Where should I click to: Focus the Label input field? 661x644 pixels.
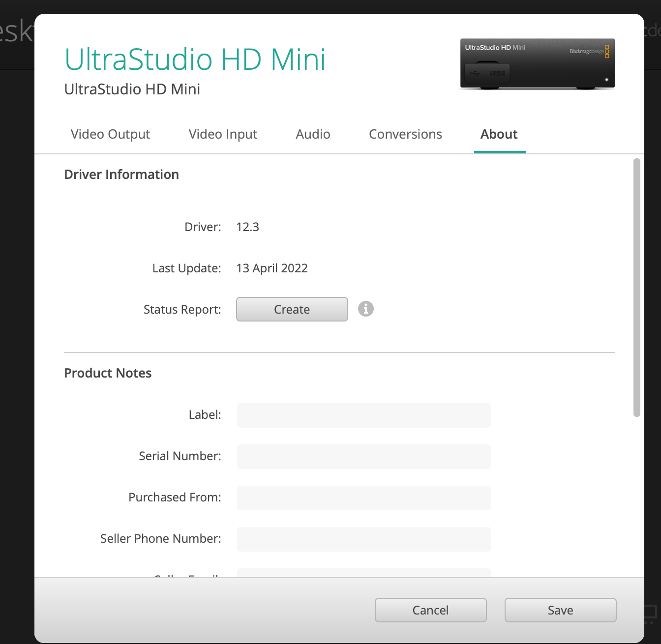(x=364, y=415)
